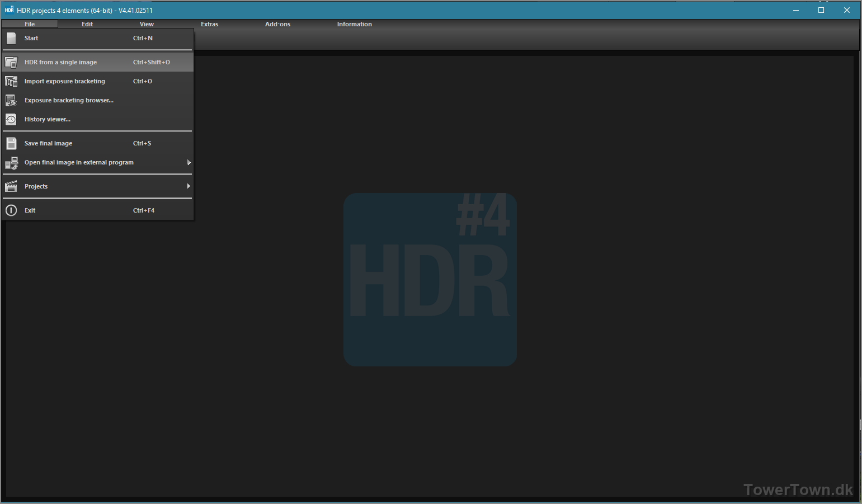Expand the Projects submenu arrow

[189, 186]
